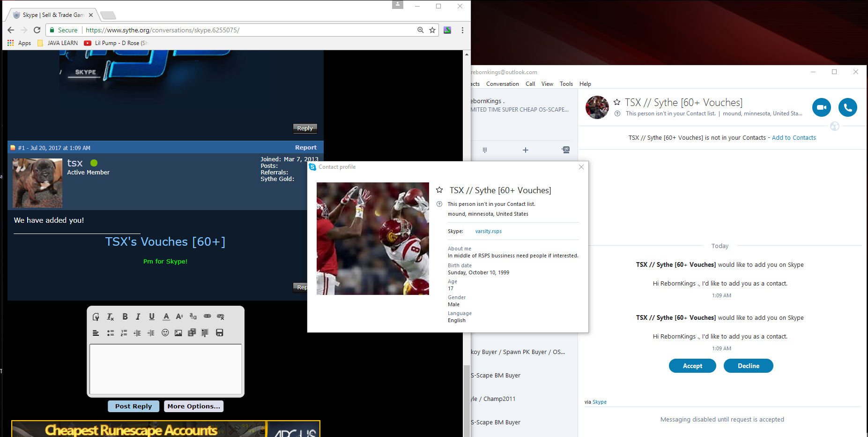The image size is (868, 437).
Task: Open Skype's Call menu
Action: (530, 84)
